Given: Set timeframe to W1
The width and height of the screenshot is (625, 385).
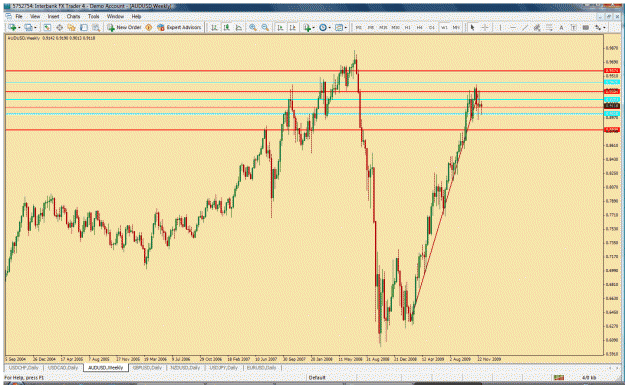Looking at the screenshot, I should (x=444, y=28).
